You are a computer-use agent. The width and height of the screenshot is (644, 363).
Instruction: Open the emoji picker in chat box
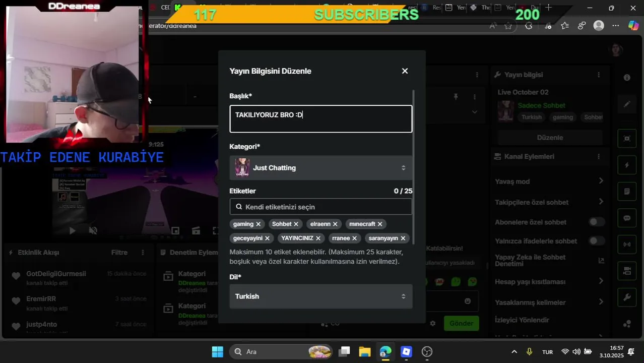click(468, 301)
